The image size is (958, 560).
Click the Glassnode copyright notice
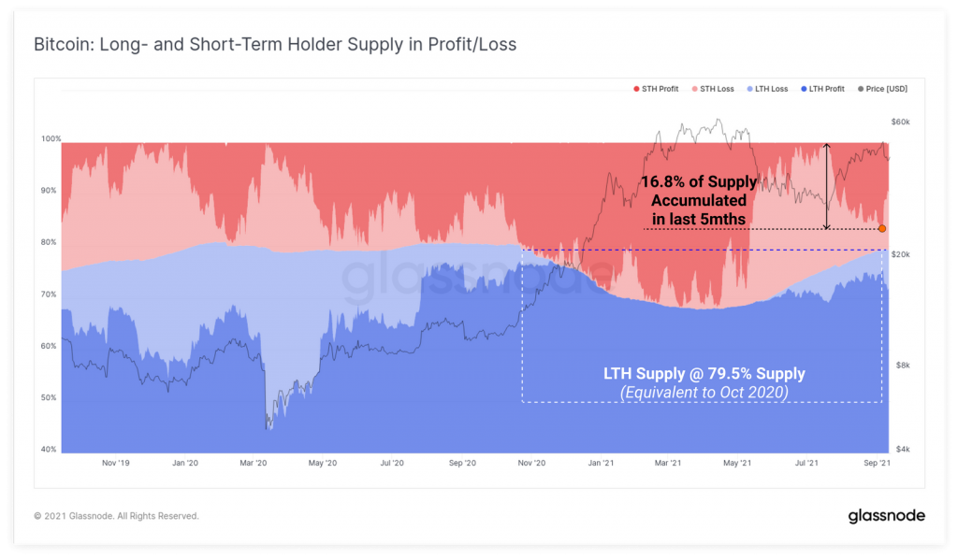tap(116, 516)
